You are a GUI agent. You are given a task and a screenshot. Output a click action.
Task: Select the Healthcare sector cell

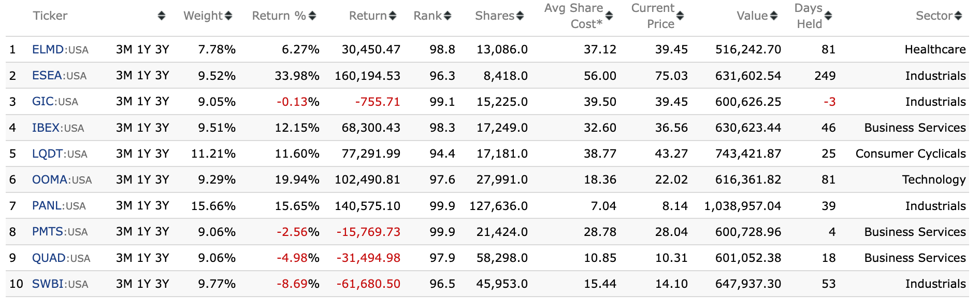[x=935, y=50]
